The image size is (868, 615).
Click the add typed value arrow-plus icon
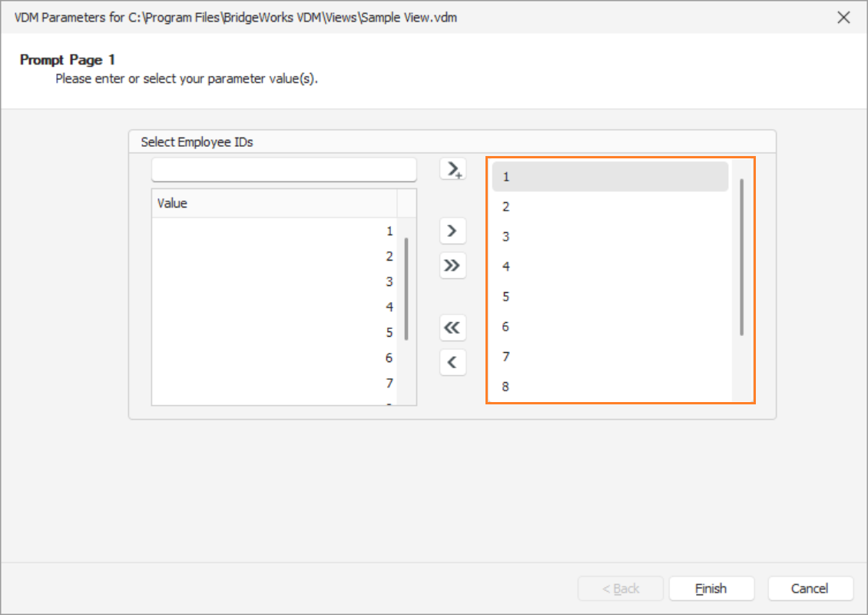tap(453, 169)
